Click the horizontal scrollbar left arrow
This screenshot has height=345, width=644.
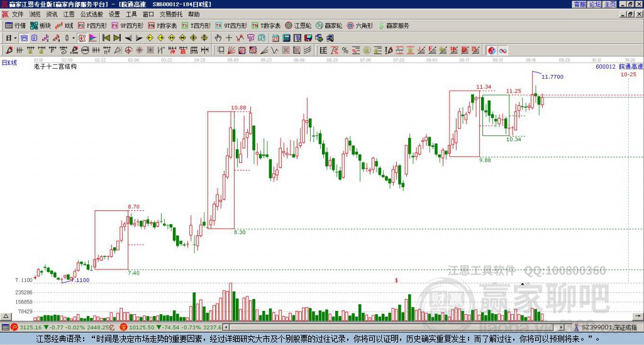pos(226,327)
